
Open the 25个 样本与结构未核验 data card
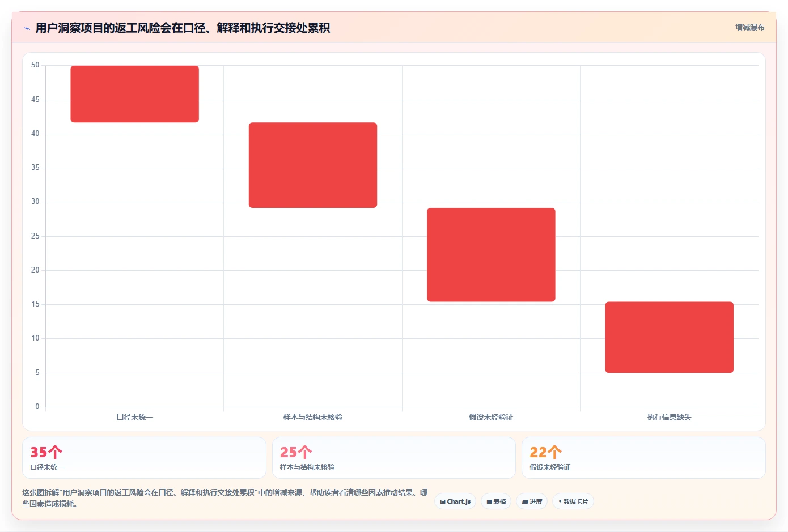tap(394, 458)
